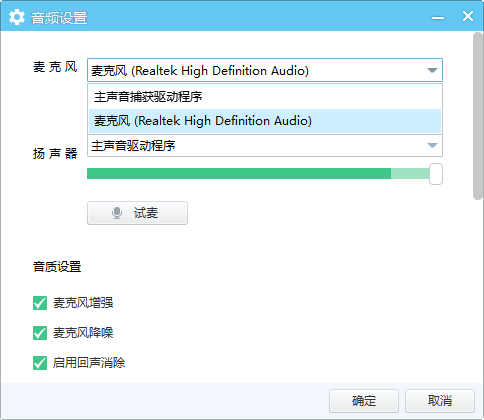484x420 pixels.
Task: Click the vertical scrollbar thumb
Action: click(478, 116)
